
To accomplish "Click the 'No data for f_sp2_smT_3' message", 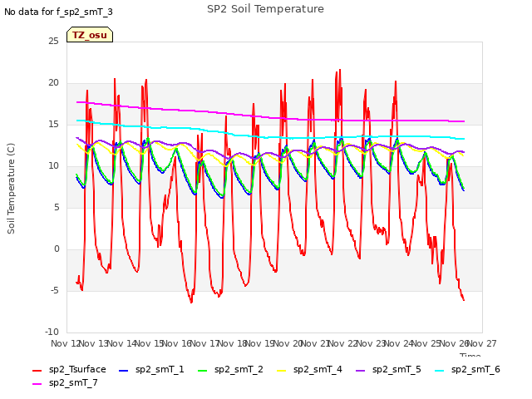I will tap(58, 12).
